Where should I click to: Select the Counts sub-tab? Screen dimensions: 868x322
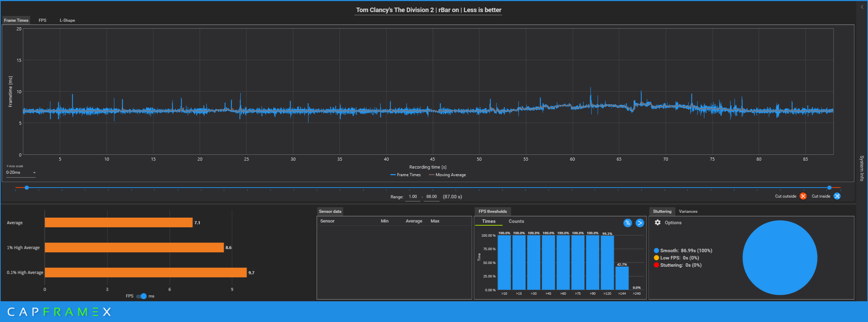coord(516,221)
